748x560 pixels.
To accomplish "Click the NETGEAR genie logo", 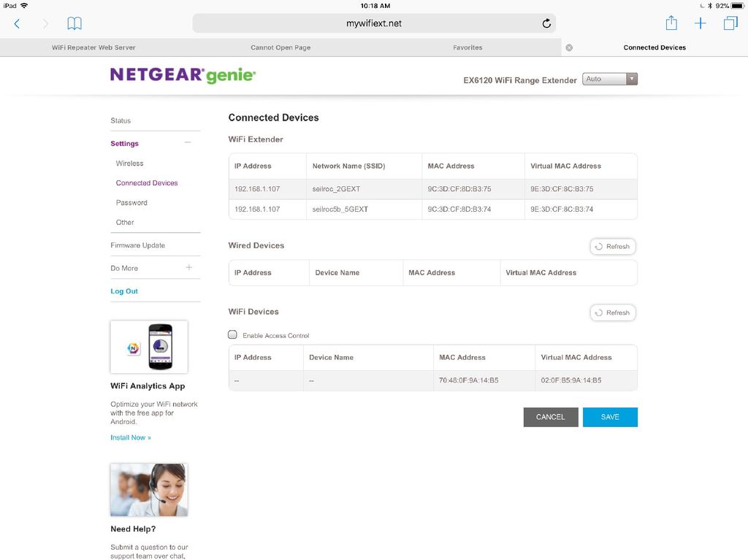I will click(181, 74).
